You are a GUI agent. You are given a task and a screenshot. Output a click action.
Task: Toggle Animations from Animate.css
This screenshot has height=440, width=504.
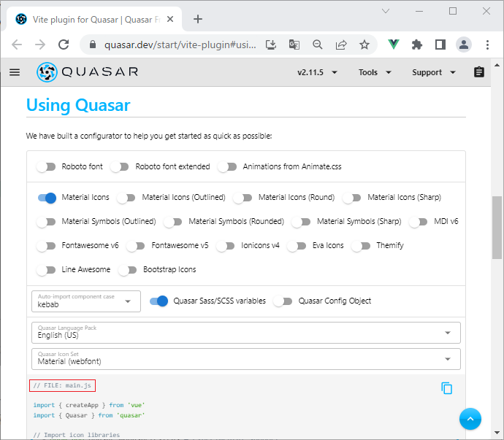227,166
